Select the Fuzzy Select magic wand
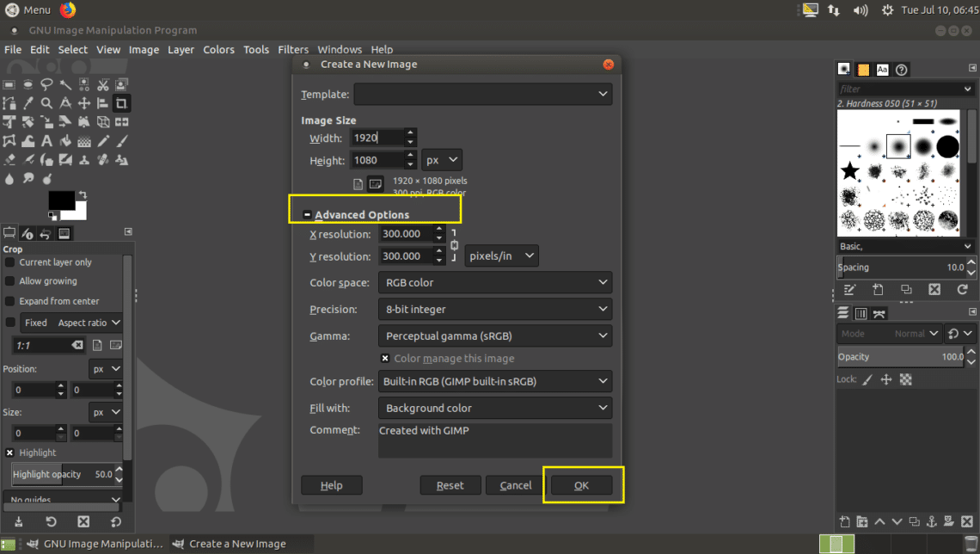The height and width of the screenshot is (554, 980). [x=65, y=84]
